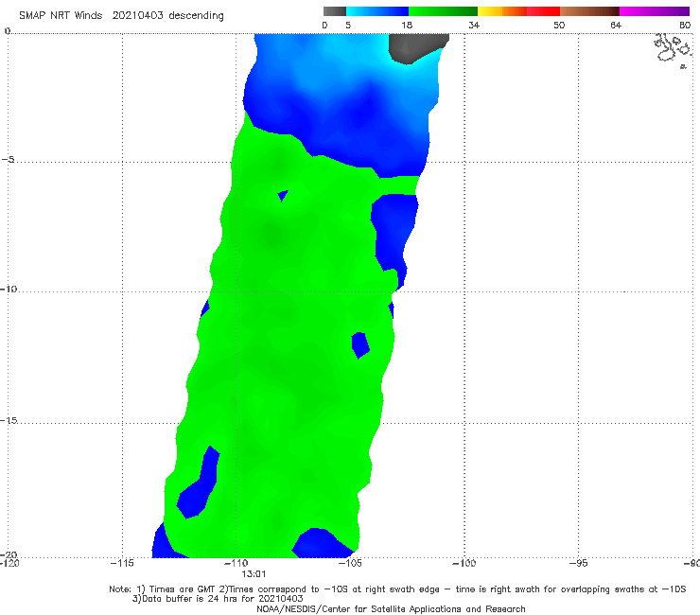Click the gray 0-5 segment of the color bar

click(335, 11)
